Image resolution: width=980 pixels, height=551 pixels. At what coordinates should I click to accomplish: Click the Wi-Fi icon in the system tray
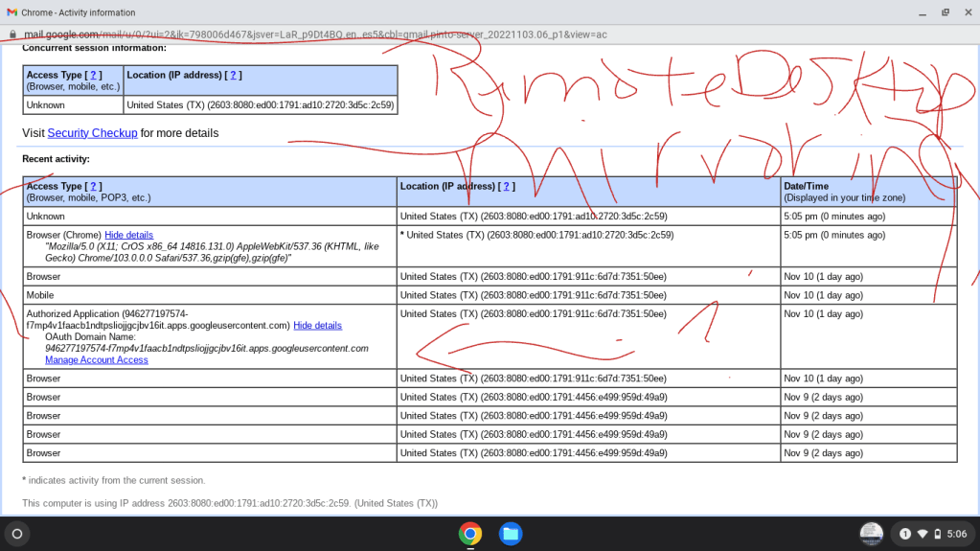click(x=923, y=534)
